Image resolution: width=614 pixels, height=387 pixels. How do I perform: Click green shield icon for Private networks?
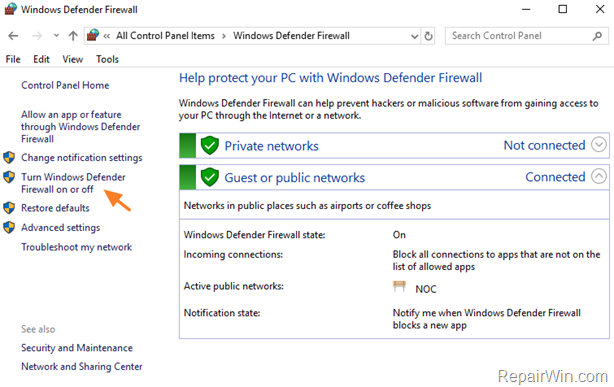(209, 145)
